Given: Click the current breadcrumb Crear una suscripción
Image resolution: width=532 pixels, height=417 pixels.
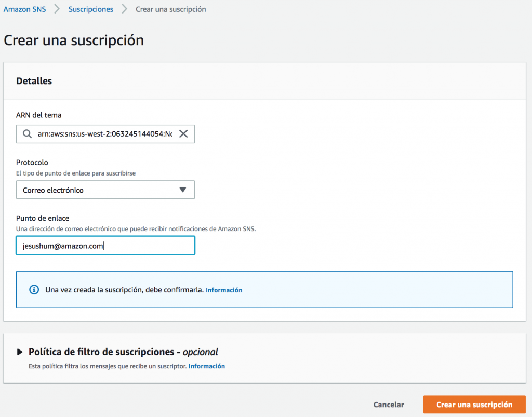Looking at the screenshot, I should click(x=170, y=9).
